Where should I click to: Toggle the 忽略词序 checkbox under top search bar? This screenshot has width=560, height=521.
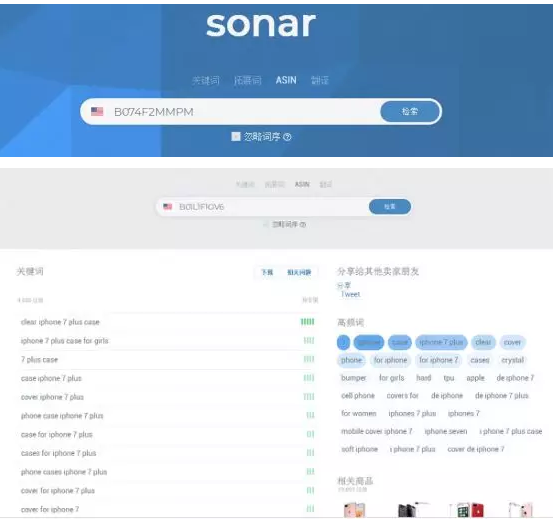pyautogui.click(x=236, y=136)
